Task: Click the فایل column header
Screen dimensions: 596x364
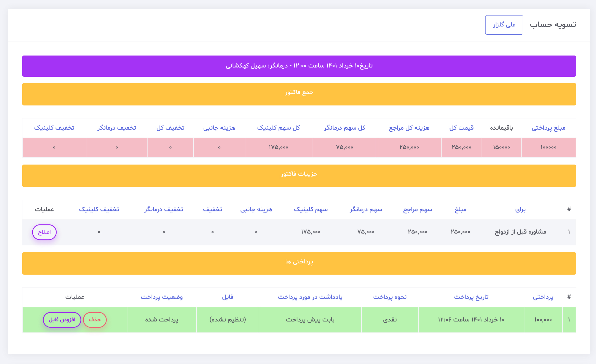Action: coord(228,297)
